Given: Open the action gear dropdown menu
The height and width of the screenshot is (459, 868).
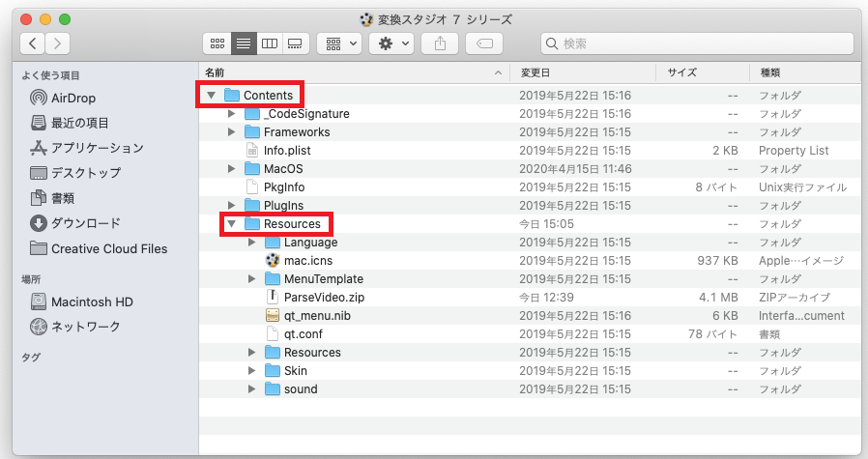Looking at the screenshot, I should pos(391,43).
